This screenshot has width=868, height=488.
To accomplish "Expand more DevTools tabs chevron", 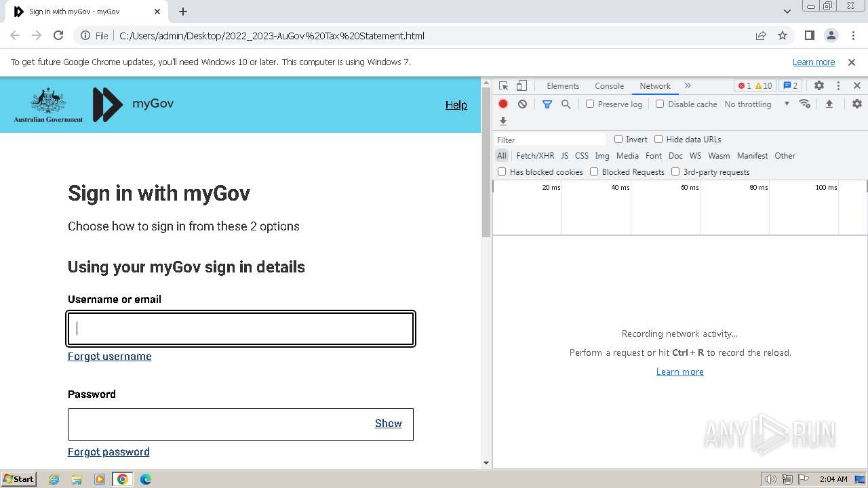I will click(x=688, y=86).
